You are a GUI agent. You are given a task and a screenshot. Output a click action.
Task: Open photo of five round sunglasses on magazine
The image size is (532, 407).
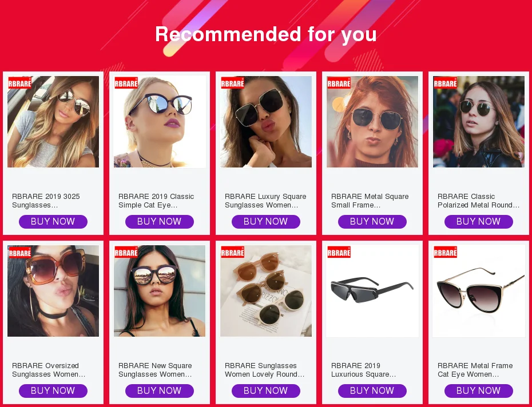pos(265,291)
